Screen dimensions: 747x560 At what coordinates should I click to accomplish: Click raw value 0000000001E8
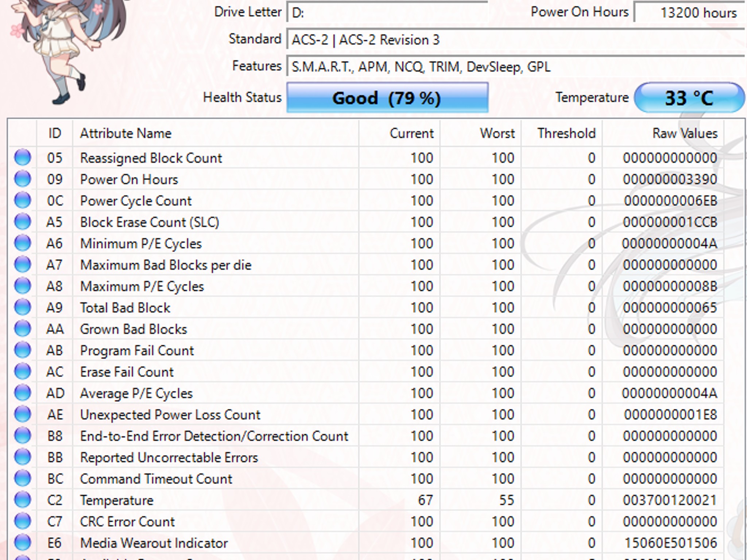671,415
